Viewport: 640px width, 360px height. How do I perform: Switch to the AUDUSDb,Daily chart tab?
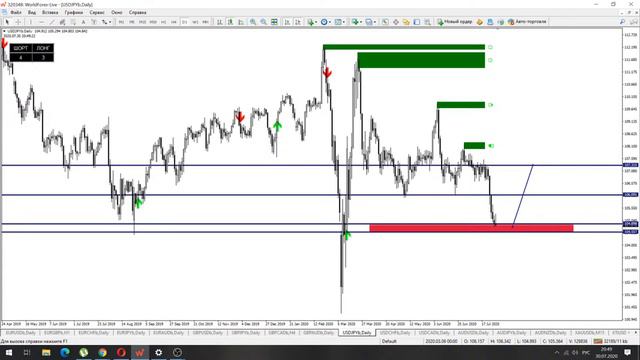coord(473,333)
